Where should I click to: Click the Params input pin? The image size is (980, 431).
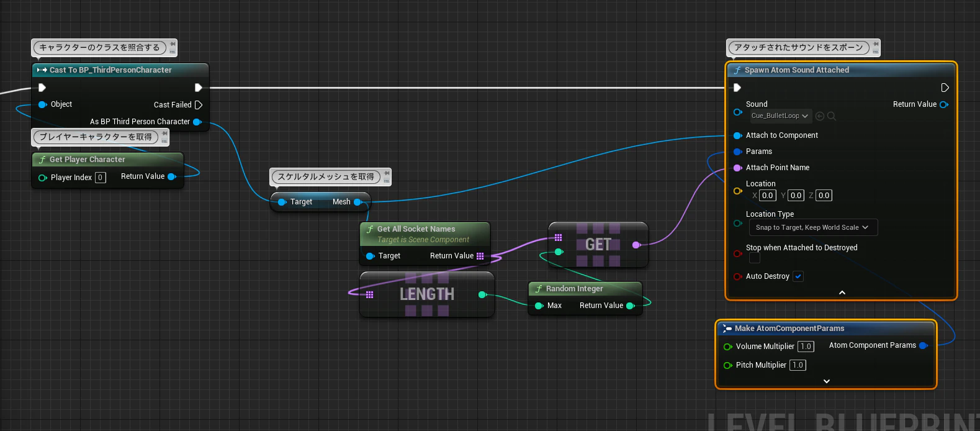(x=738, y=152)
